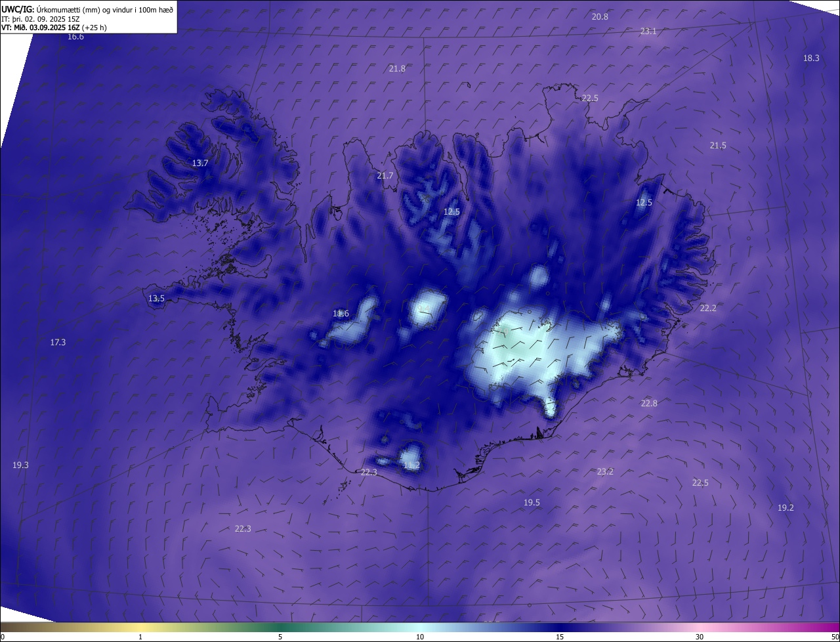Click the 21.7 value label
Screen dimensions: 840x642
click(385, 175)
